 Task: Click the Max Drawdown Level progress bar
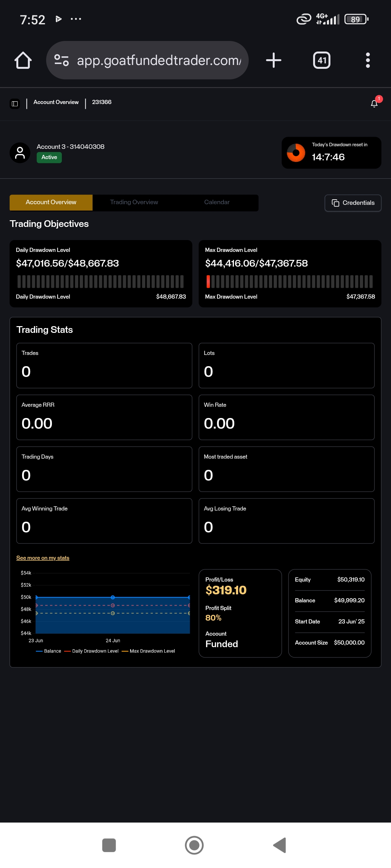coord(289,281)
